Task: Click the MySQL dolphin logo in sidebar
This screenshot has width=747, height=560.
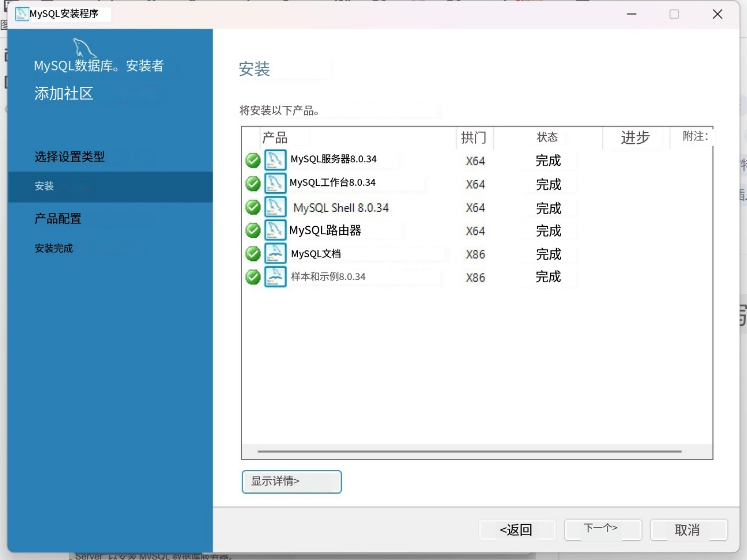Action: click(x=84, y=48)
